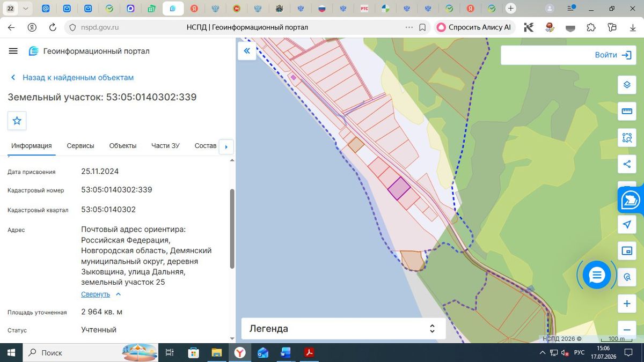This screenshot has height=362, width=644.
Task: Collapse the left info panel with double arrows
Action: (x=247, y=51)
